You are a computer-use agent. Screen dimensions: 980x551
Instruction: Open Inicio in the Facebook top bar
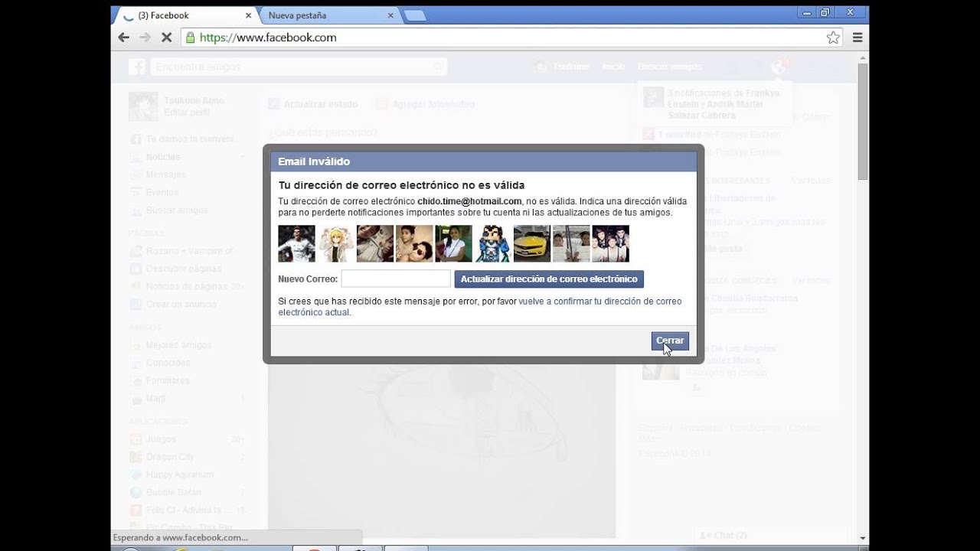click(x=613, y=67)
